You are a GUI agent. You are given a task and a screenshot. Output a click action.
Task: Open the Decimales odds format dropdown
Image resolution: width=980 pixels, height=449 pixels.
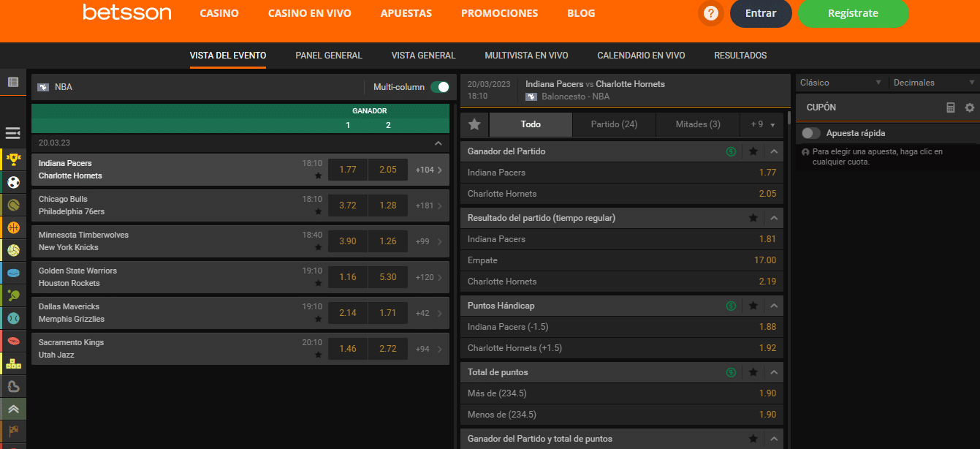pyautogui.click(x=933, y=83)
